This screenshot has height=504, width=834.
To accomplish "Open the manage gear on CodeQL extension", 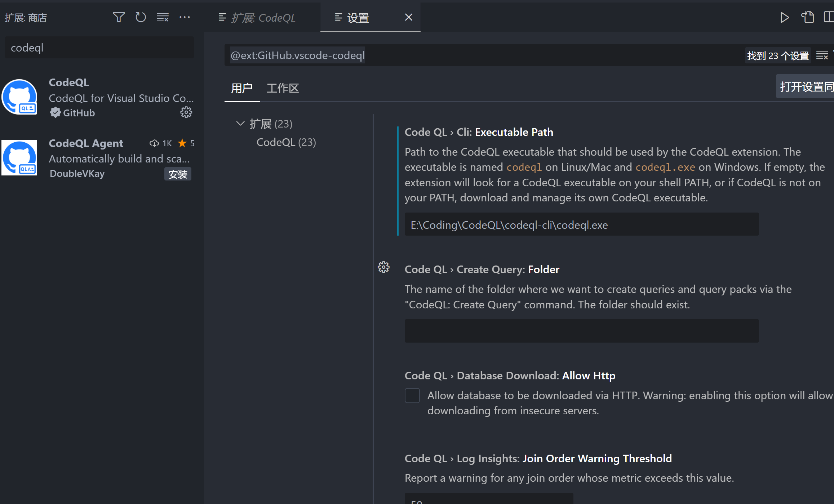I will [186, 112].
